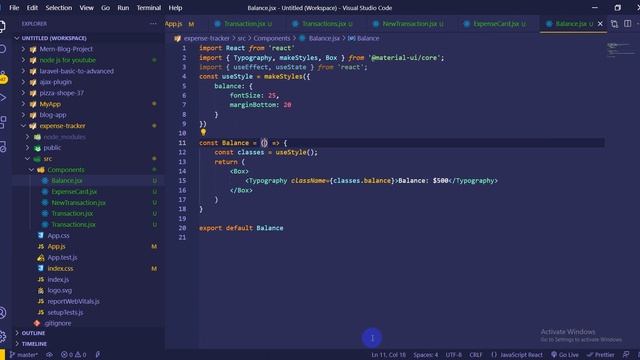Click the code minimap
Image resolution: width=640 pixels, height=360 pixels.
pyautogui.click(x=621, y=49)
